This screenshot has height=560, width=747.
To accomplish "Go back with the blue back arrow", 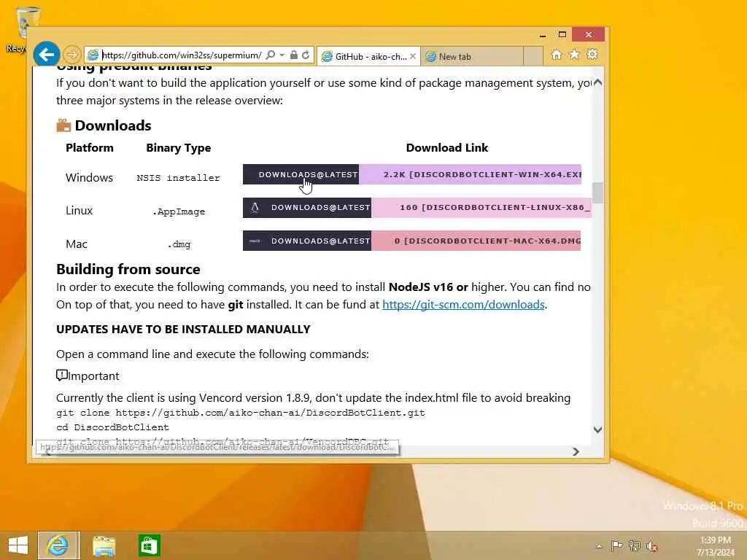I will pyautogui.click(x=46, y=55).
